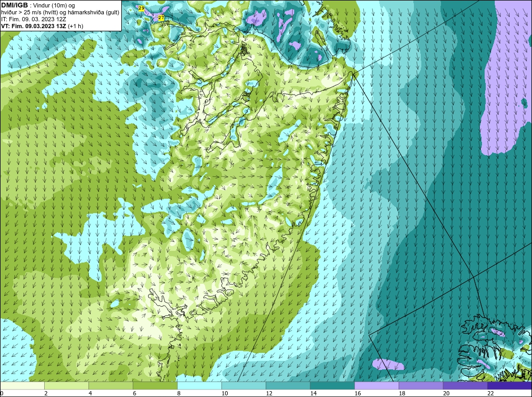
Task: Click the DMI/IGB title text
Action: click(x=14, y=5)
